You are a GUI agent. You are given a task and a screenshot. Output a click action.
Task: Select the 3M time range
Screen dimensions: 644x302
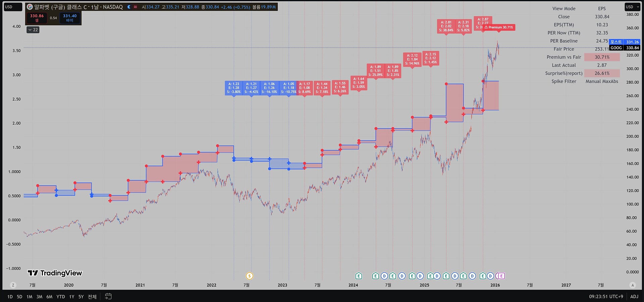pyautogui.click(x=39, y=297)
